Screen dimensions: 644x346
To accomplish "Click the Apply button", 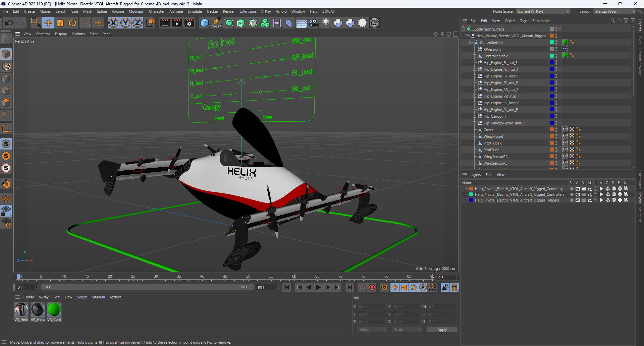I will (x=442, y=330).
